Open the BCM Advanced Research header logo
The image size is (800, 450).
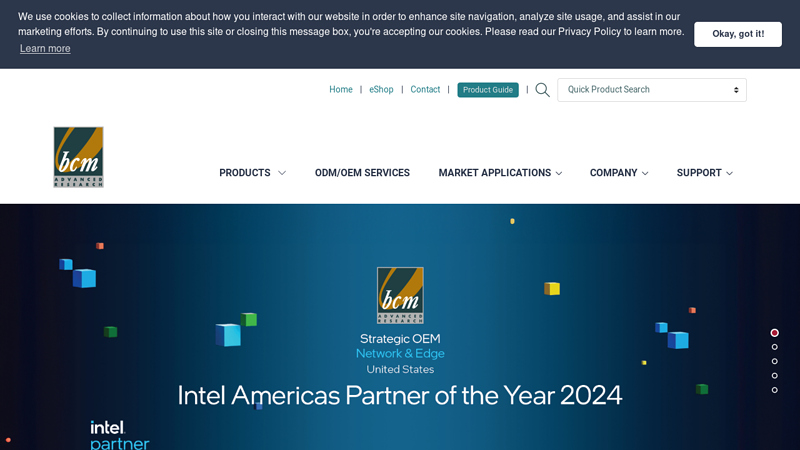point(79,157)
